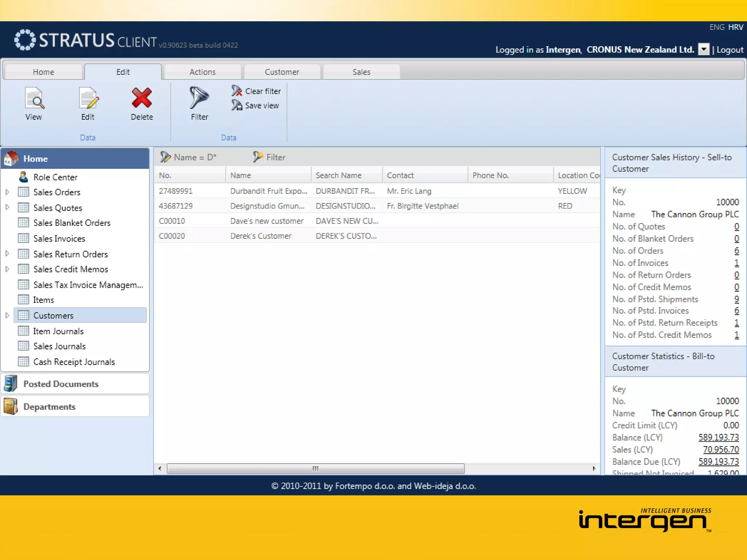Screen dimensions: 747x560
Task: Open the company selector dropdown arrow
Action: click(x=704, y=49)
